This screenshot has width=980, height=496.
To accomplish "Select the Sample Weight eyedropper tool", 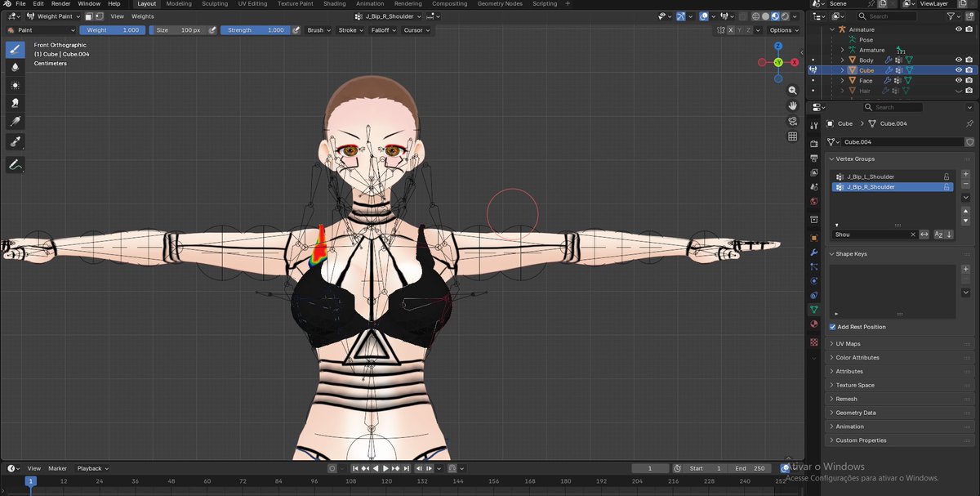I will pyautogui.click(x=15, y=141).
